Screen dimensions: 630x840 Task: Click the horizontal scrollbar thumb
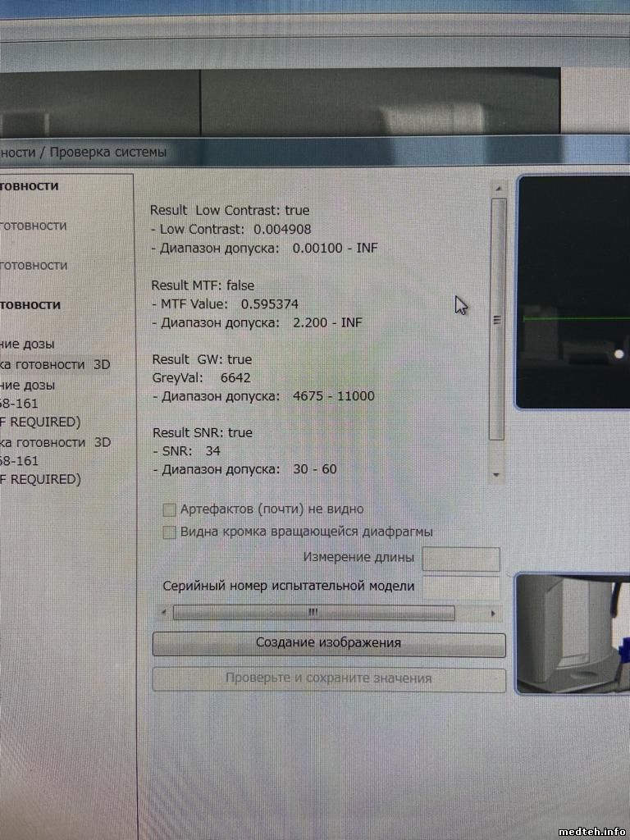pyautogui.click(x=313, y=613)
